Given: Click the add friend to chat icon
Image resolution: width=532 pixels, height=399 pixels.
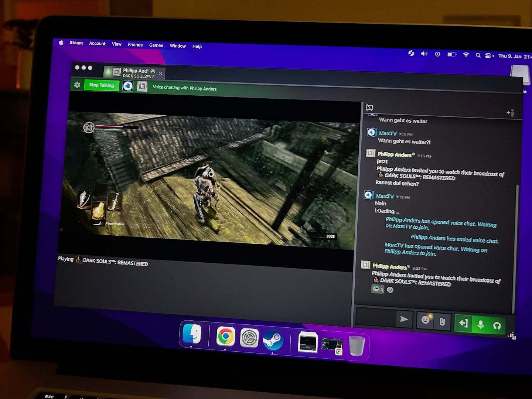Looking at the screenshot, I should tap(510, 113).
